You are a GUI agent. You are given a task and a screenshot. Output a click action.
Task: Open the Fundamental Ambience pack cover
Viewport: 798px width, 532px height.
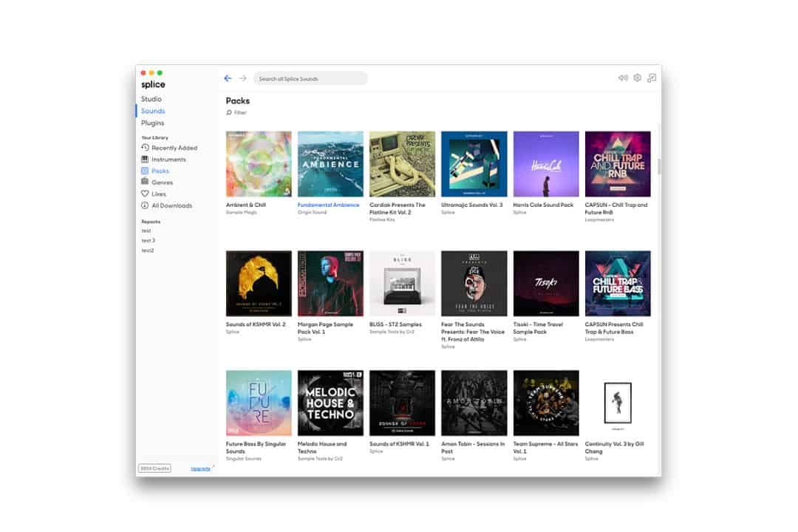click(330, 164)
